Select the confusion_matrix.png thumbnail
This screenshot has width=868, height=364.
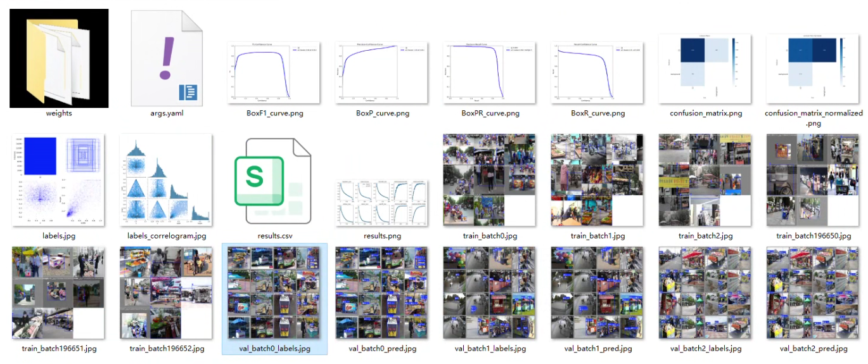click(705, 68)
